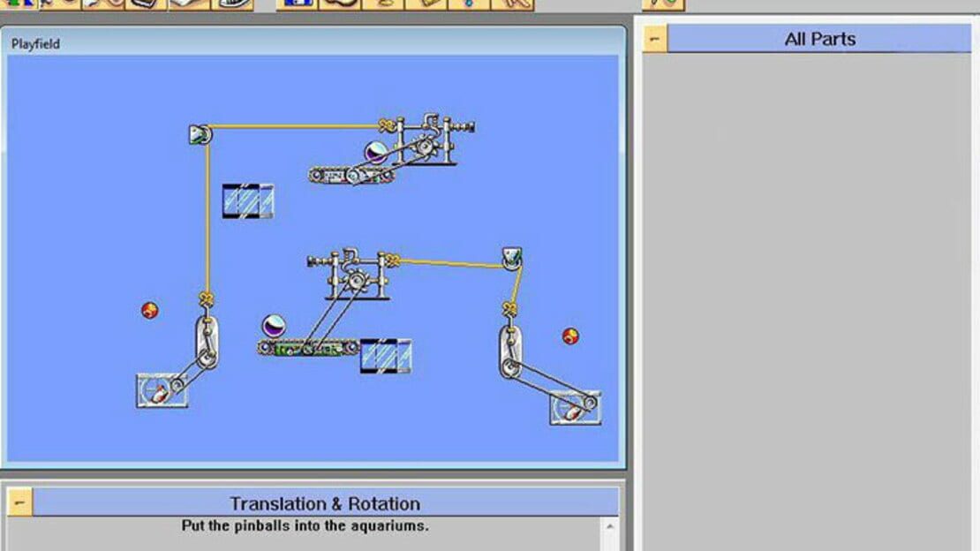The height and width of the screenshot is (551, 980).
Task: Select the boxed motor in the bottom-right corner
Action: pos(576,407)
